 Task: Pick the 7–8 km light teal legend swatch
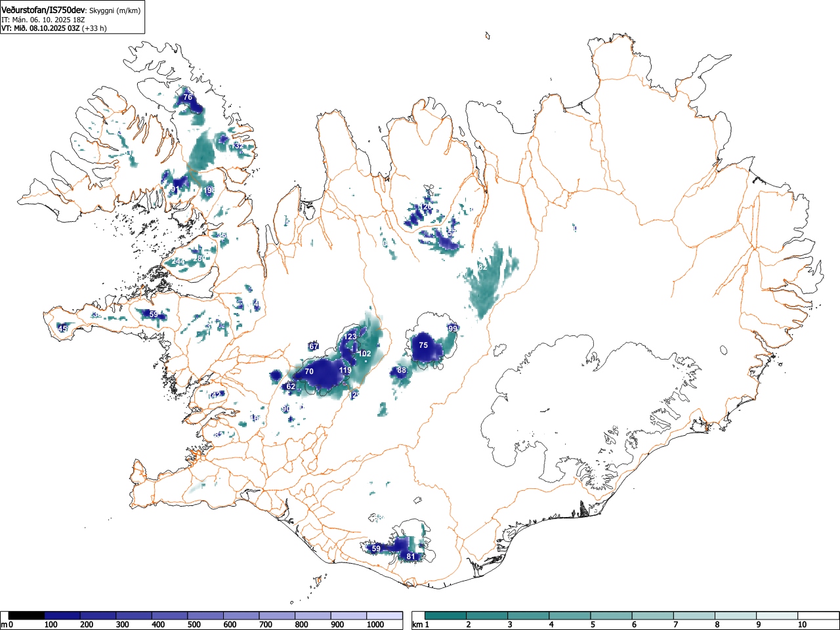[695, 616]
